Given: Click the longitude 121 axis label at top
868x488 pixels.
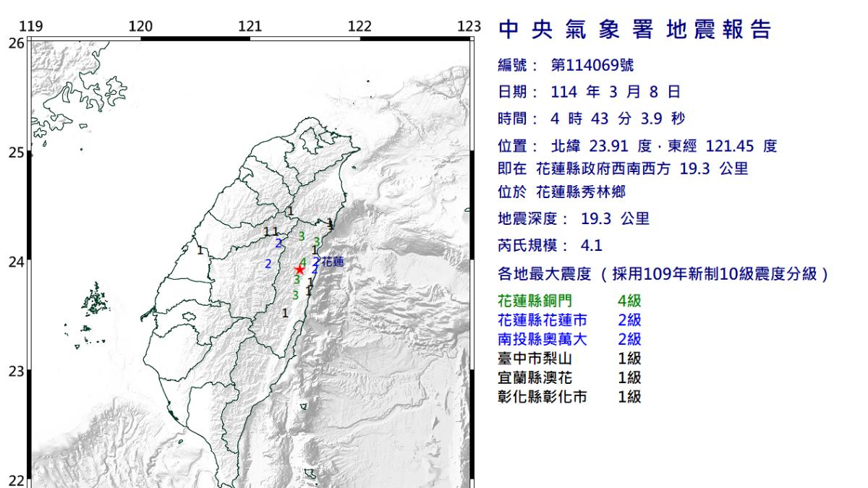Looking at the screenshot, I should (x=250, y=27).
